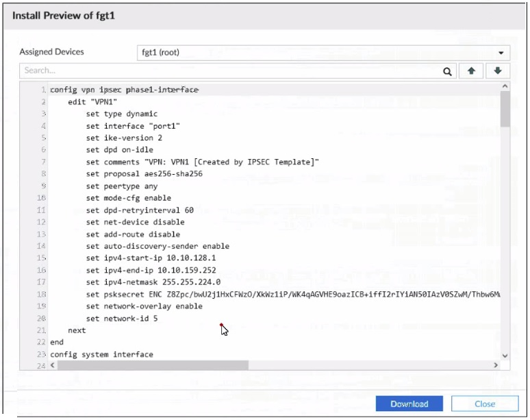Click horizontal scrollbar left arrow

[53, 366]
